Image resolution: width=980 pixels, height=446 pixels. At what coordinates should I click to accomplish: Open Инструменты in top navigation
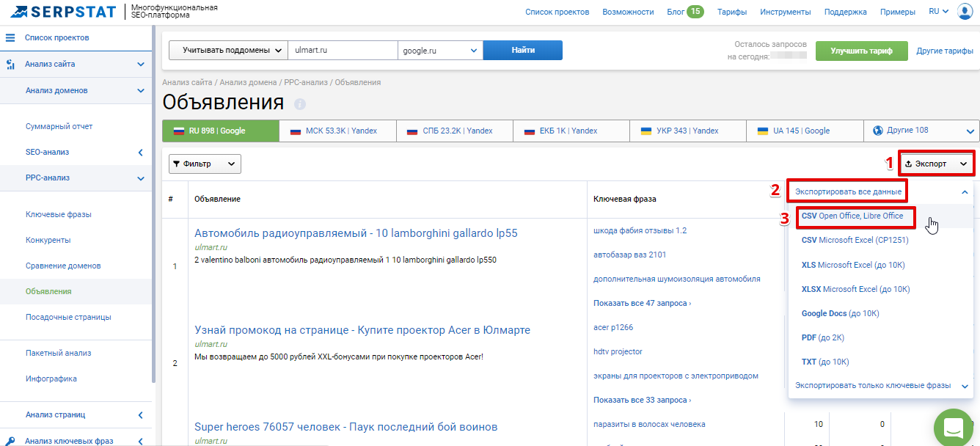[x=786, y=12]
